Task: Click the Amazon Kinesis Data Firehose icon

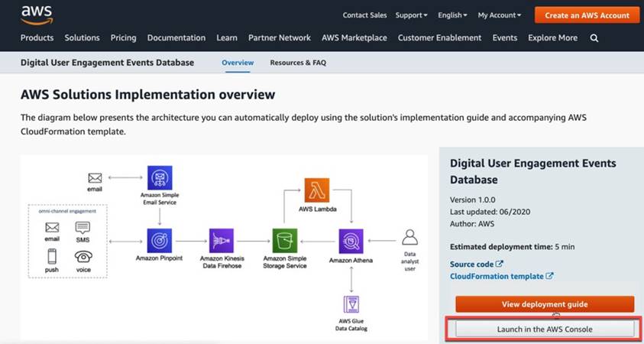Action: point(222,241)
